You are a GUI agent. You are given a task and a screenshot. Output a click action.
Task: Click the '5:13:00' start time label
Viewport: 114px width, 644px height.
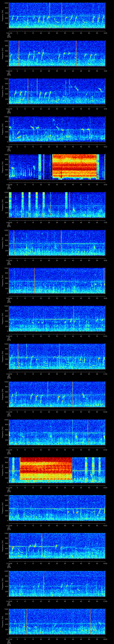pyautogui.click(x=9, y=488)
